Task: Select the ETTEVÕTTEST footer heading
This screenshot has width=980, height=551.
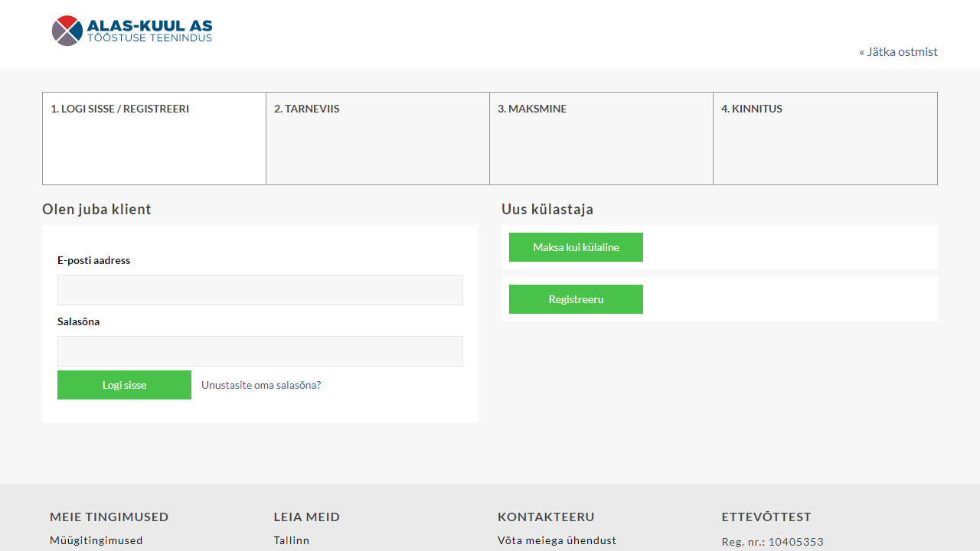Action: [766, 517]
